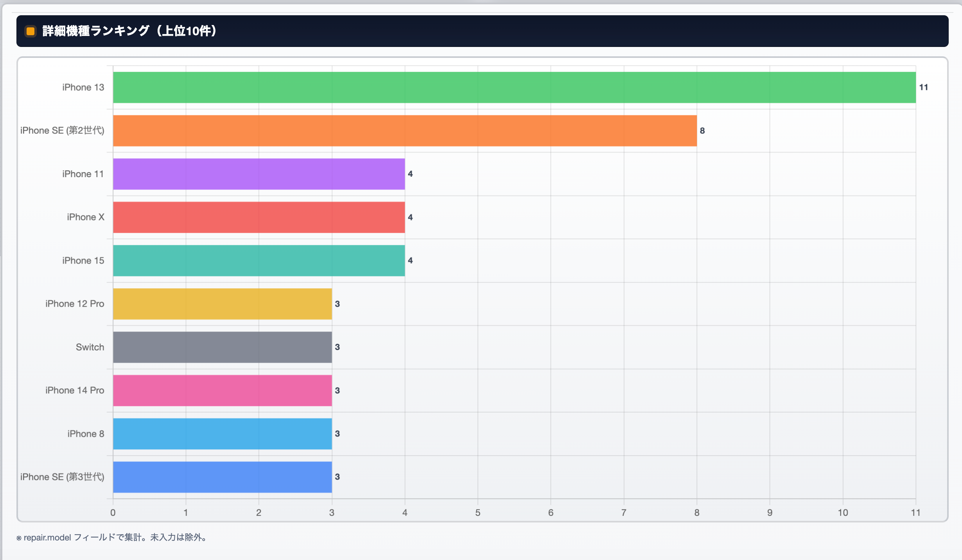962x560 pixels.
Task: Click the x-axis tick label 1
Action: coord(186,513)
